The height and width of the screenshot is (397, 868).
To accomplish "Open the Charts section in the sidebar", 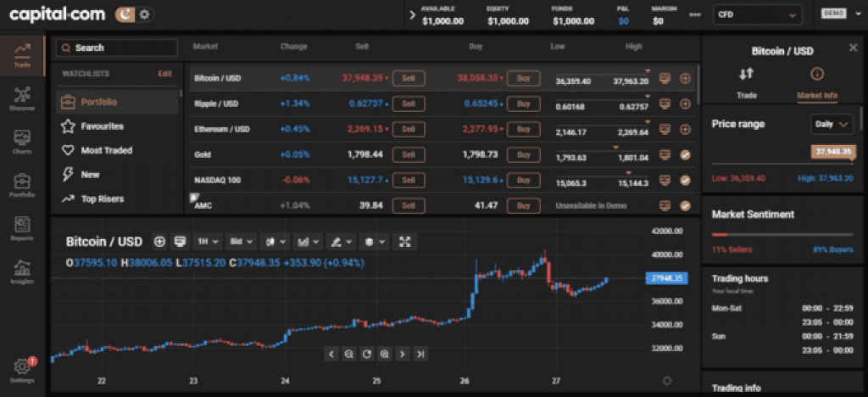I will tap(23, 142).
